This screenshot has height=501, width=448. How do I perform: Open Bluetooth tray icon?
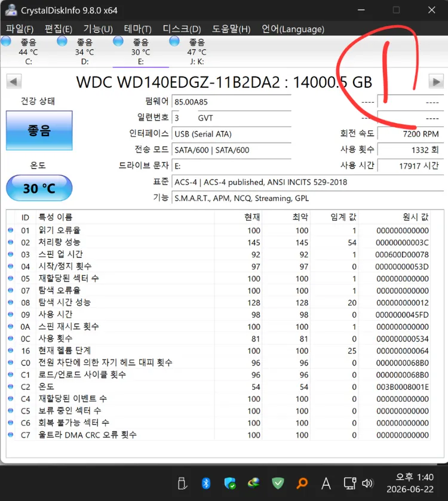[206, 483]
